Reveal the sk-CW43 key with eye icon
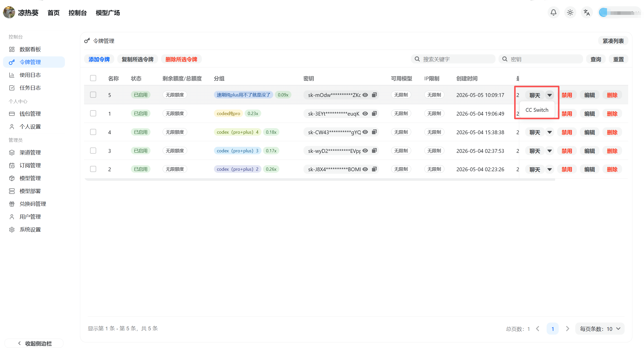 click(x=365, y=132)
